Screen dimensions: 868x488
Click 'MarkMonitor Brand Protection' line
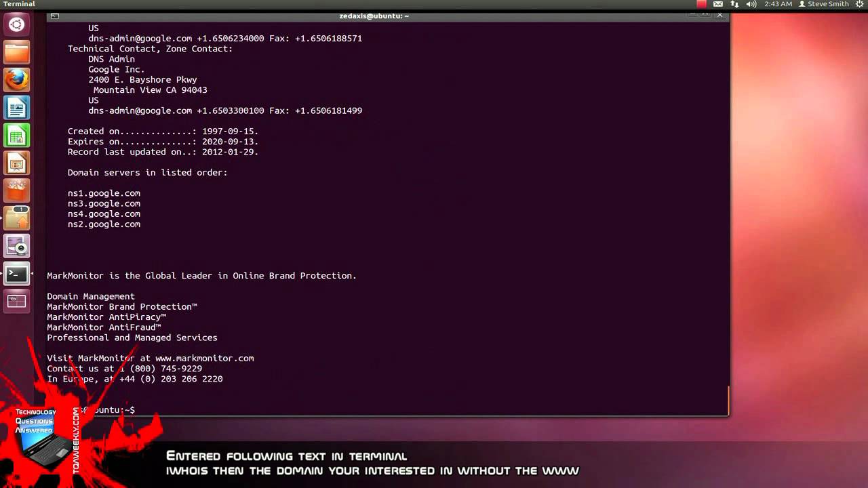pos(122,306)
